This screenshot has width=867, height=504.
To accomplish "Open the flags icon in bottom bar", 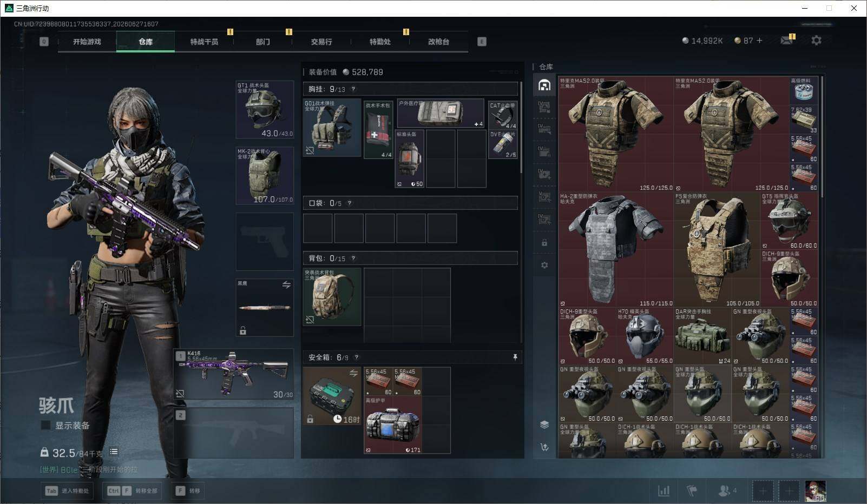I will 692,491.
